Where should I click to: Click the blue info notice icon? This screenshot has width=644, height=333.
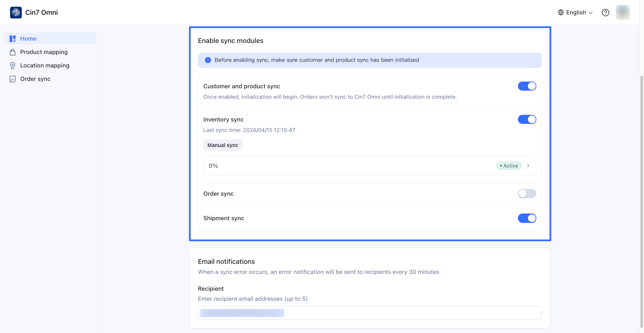208,60
